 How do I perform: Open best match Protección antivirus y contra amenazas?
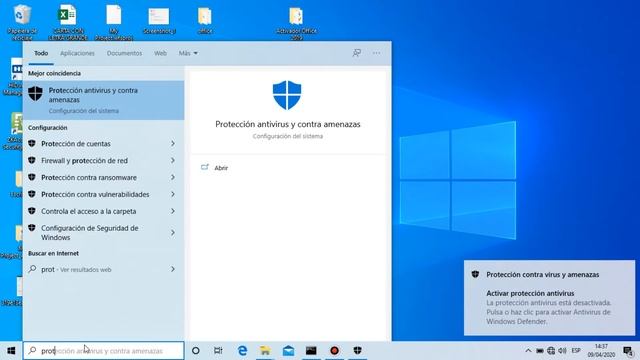pyautogui.click(x=104, y=100)
